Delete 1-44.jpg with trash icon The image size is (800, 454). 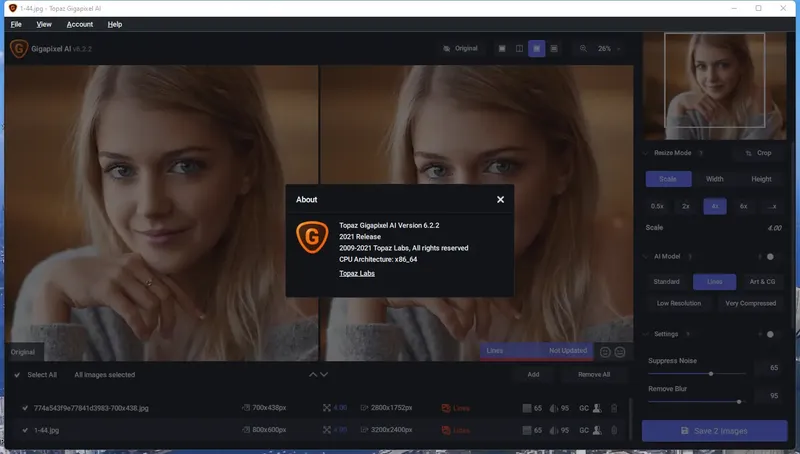coord(614,430)
